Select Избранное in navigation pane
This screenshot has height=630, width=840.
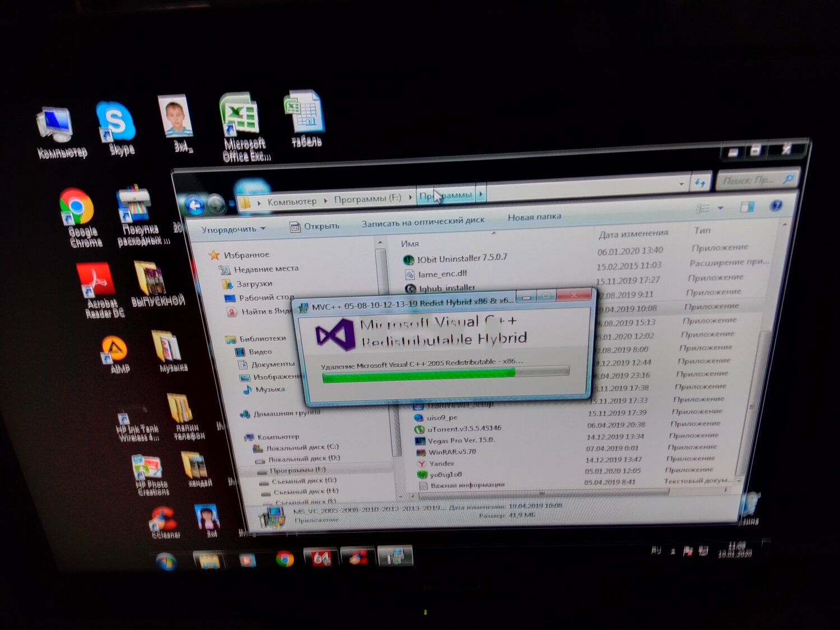point(240,255)
